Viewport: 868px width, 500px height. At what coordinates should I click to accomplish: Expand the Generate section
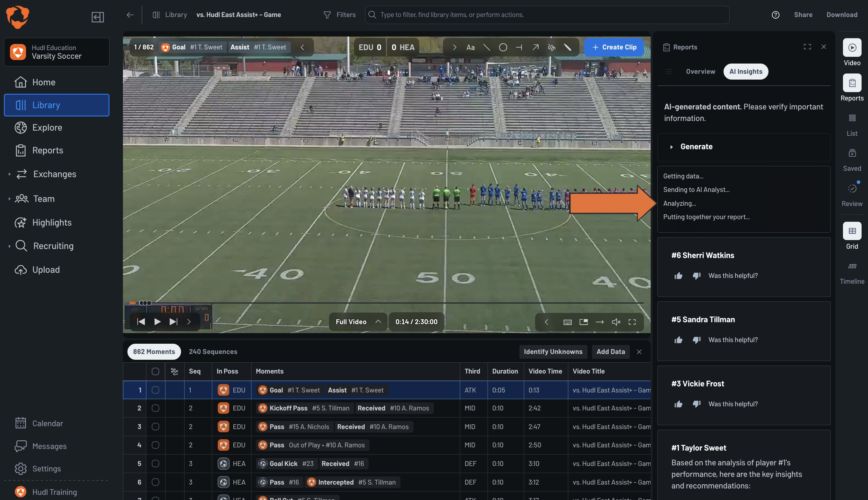743,147
